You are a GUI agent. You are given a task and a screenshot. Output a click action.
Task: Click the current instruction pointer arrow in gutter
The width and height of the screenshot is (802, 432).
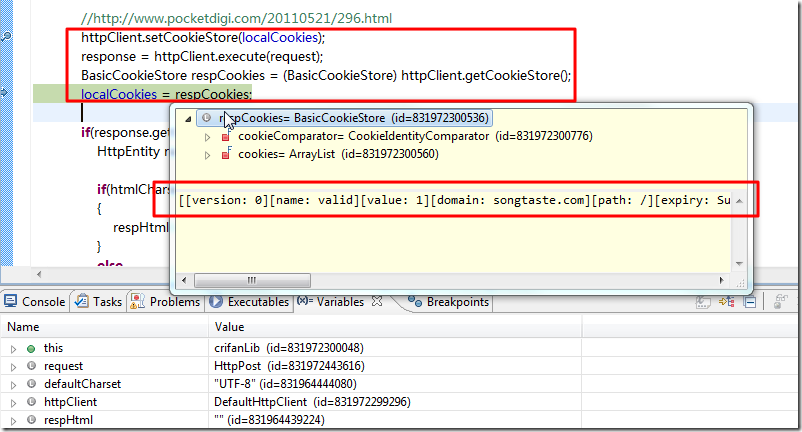pyautogui.click(x=5, y=93)
